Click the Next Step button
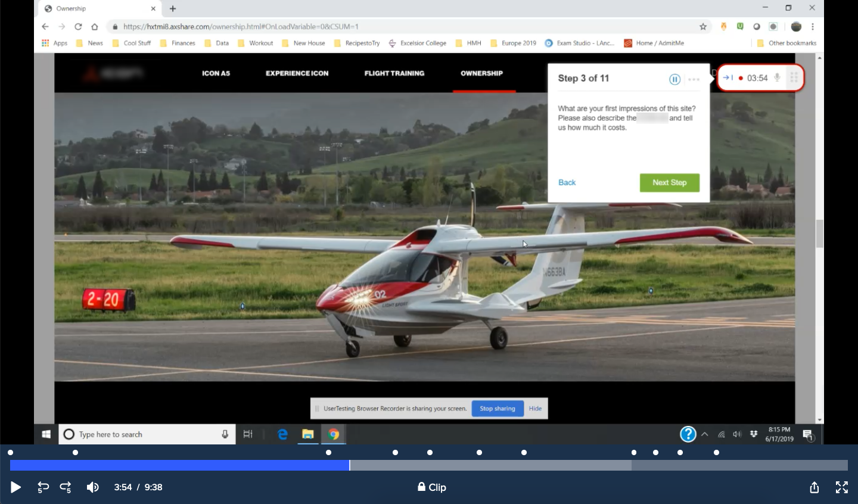 click(x=669, y=182)
